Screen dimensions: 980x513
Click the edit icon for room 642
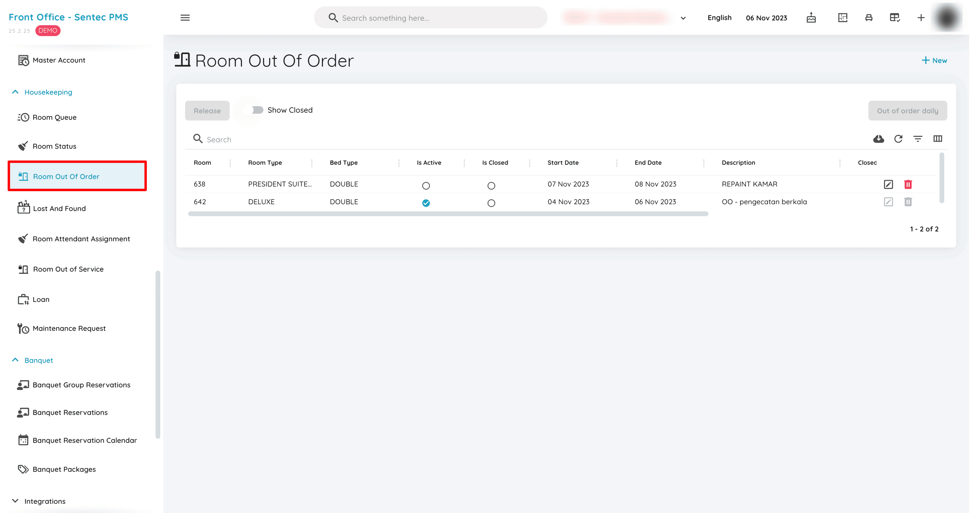coord(888,202)
